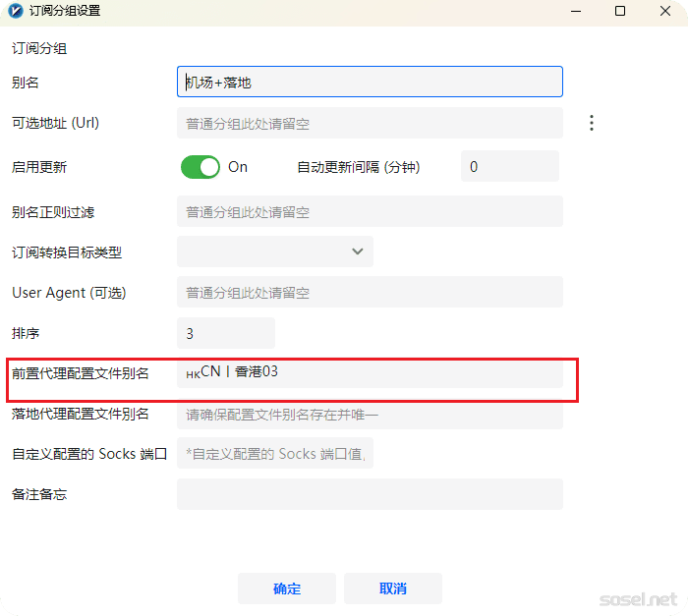Click the 落地代理配置文件别名 text box
The width and height of the screenshot is (688, 616).
[x=370, y=415]
